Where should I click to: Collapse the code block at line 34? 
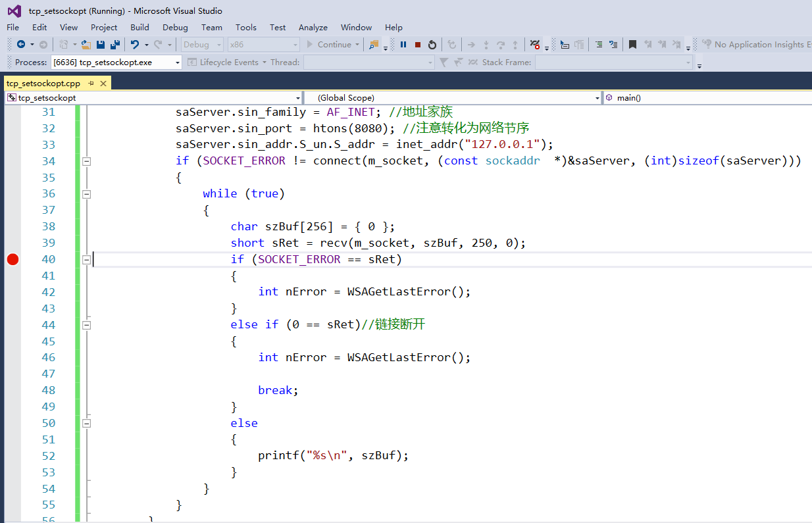click(x=86, y=161)
